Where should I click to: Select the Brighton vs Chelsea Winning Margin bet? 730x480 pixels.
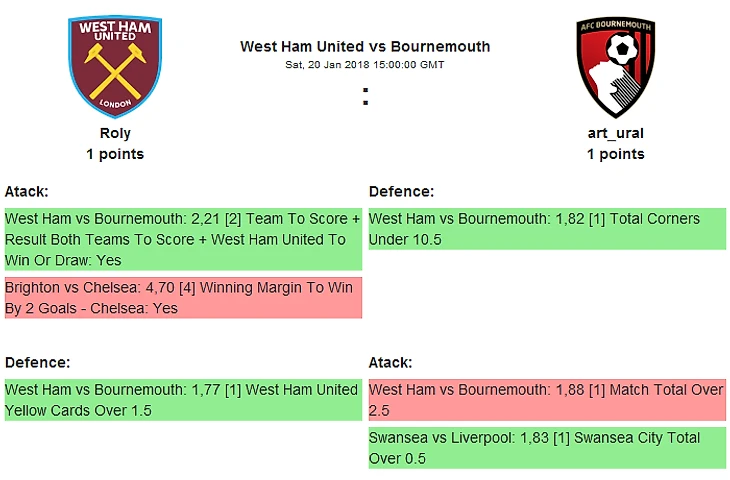[x=183, y=298]
